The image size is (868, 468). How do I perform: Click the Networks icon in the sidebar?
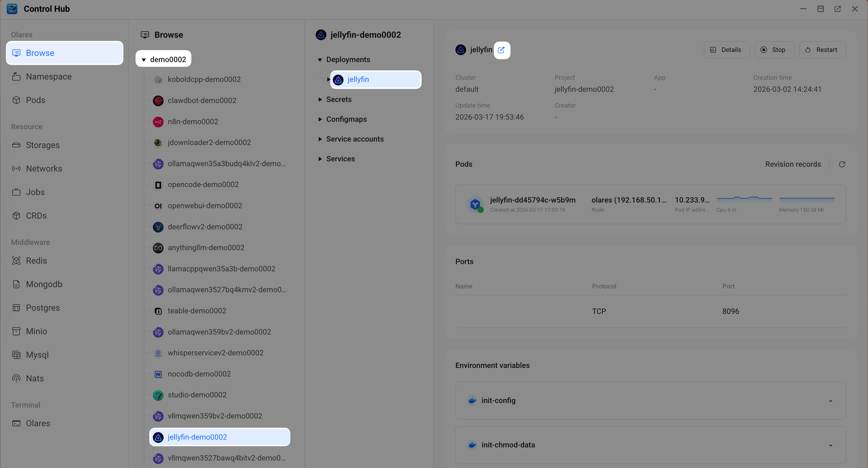(17, 168)
